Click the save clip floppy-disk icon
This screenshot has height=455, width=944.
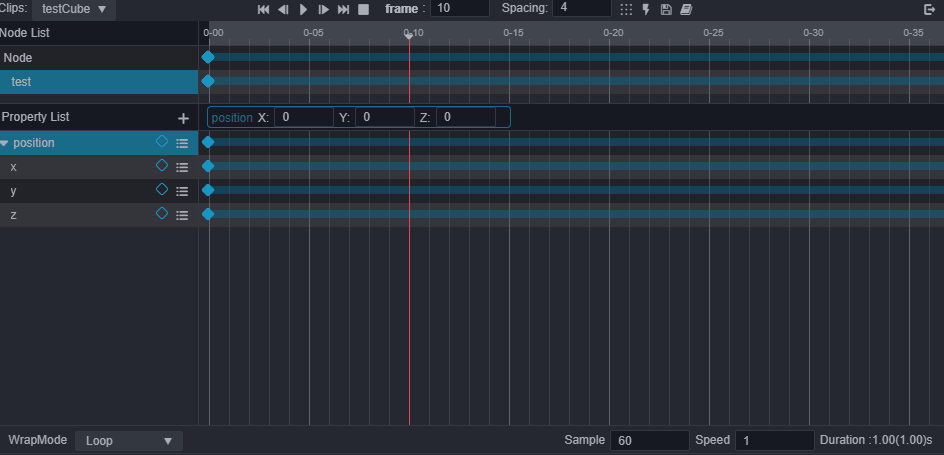tap(666, 9)
